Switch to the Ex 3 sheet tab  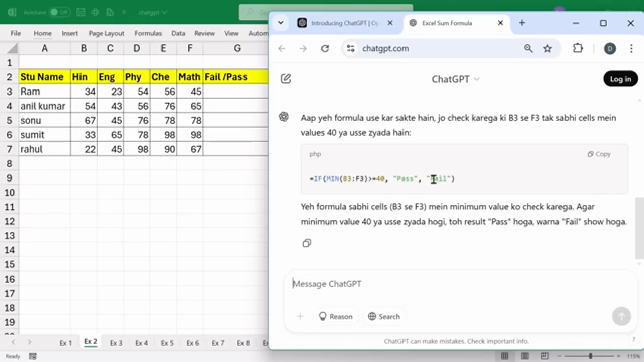116,343
